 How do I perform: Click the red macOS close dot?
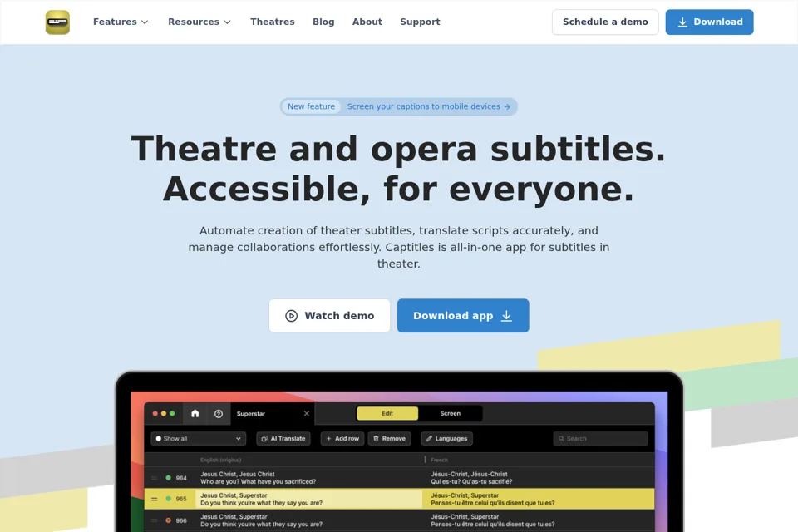tap(155, 413)
